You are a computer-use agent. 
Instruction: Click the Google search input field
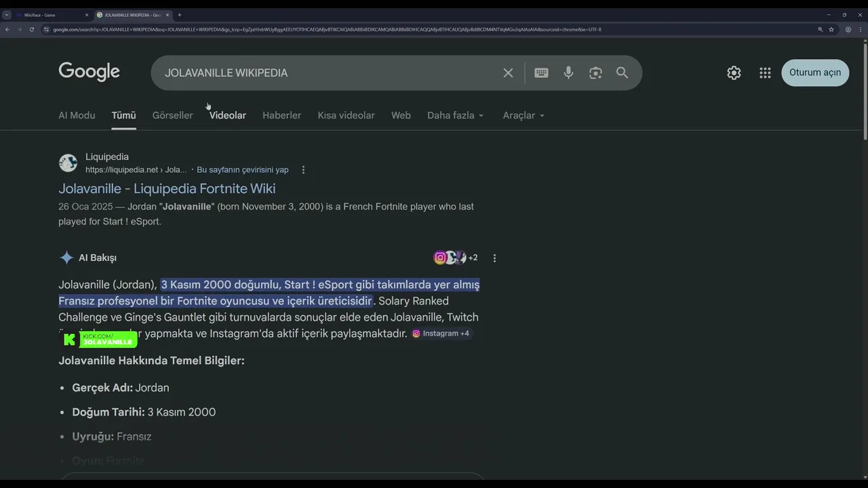click(329, 73)
